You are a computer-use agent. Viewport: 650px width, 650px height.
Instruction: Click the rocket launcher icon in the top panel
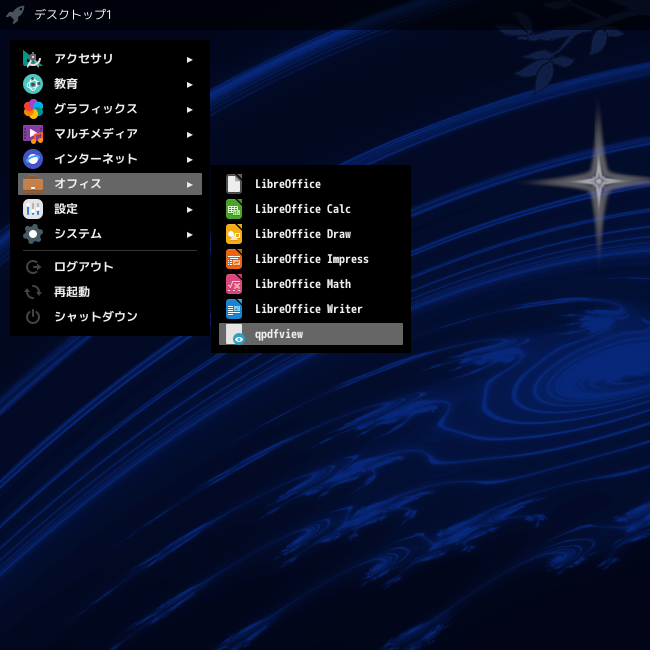[15, 15]
